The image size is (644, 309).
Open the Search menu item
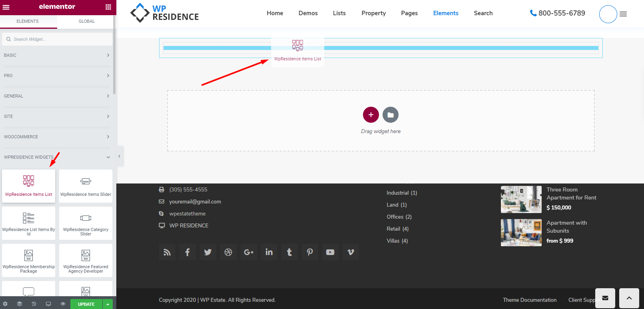pos(483,13)
